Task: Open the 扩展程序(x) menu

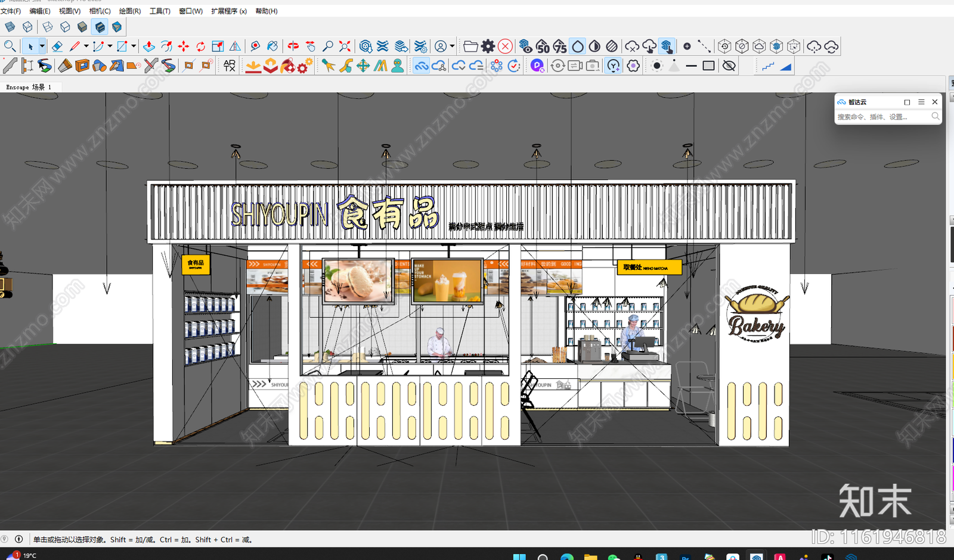Action: (x=229, y=11)
